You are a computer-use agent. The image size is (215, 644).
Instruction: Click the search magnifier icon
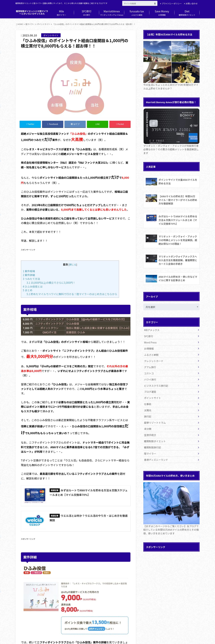tap(155, 4)
